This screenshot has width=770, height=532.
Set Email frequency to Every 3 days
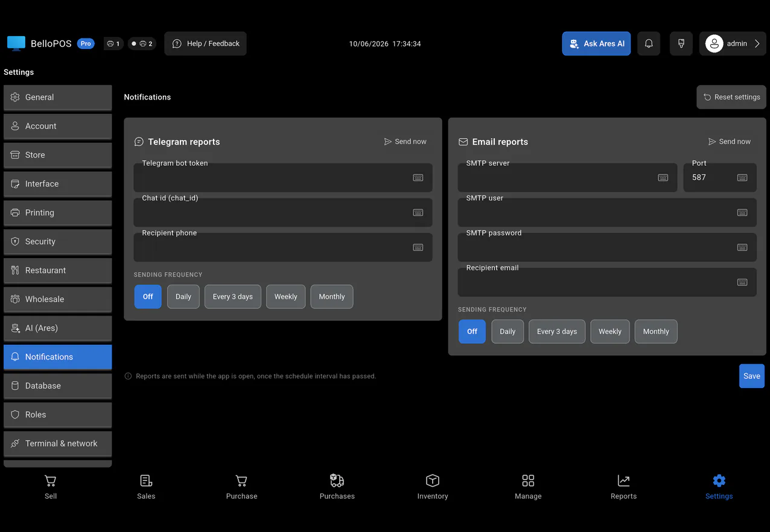pyautogui.click(x=557, y=332)
